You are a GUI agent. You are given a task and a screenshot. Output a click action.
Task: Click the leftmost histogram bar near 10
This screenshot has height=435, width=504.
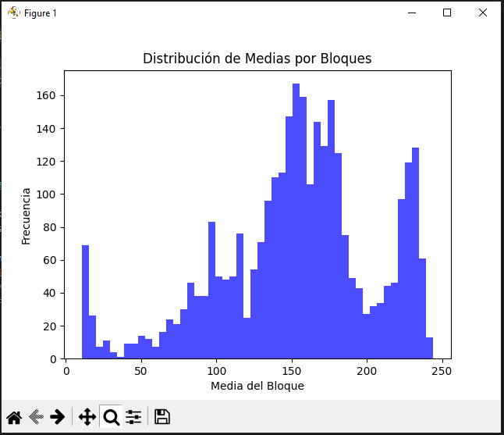tap(86, 303)
